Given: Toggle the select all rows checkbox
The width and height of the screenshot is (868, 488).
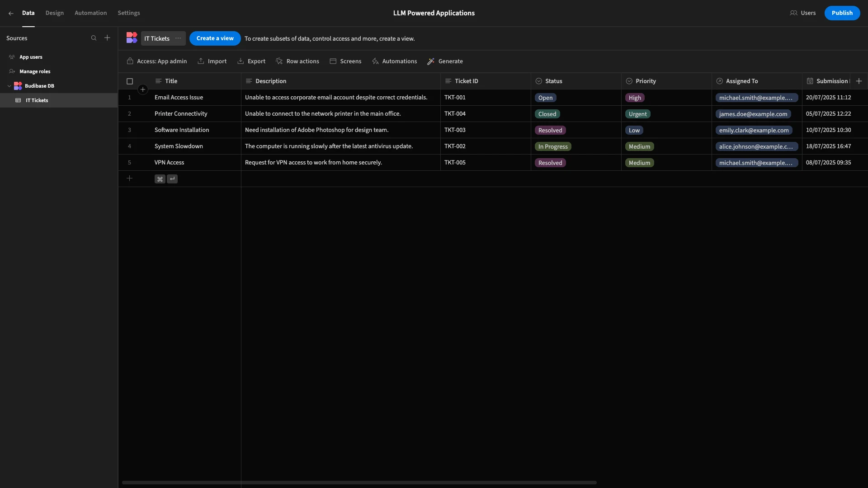Looking at the screenshot, I should tap(130, 81).
